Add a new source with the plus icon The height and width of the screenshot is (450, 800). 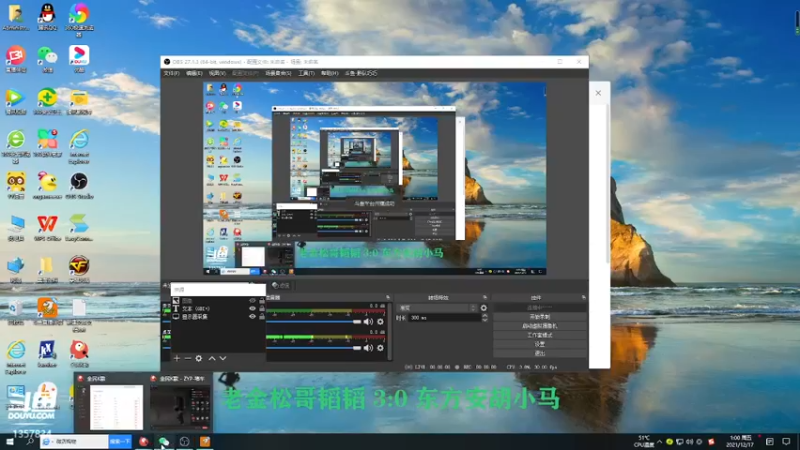click(x=177, y=359)
